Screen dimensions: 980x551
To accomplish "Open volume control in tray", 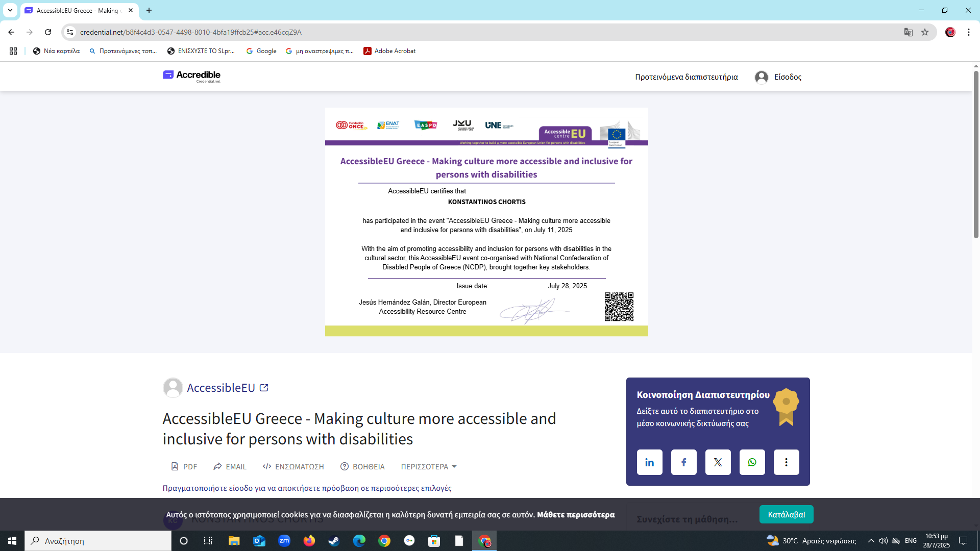I will coord(883,541).
